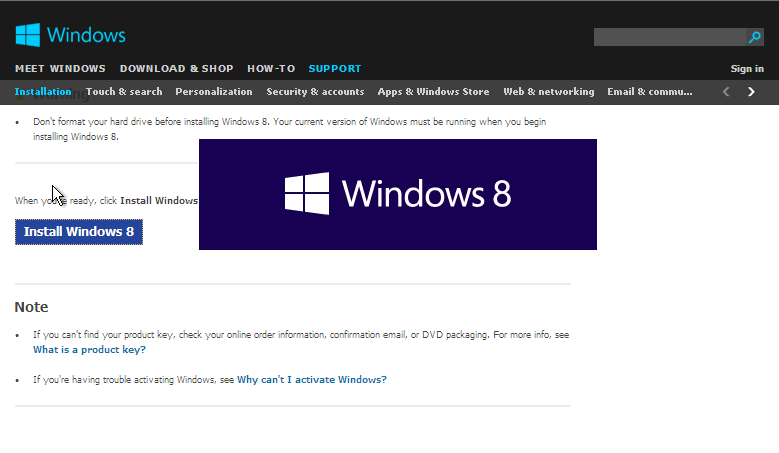Image resolution: width=779 pixels, height=453 pixels.
Task: Open the Download & Shop menu
Action: click(176, 69)
